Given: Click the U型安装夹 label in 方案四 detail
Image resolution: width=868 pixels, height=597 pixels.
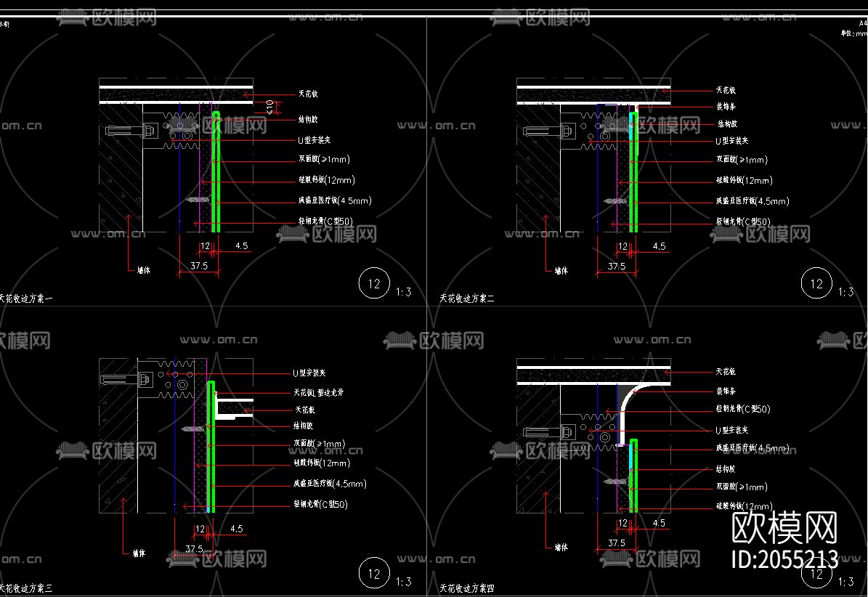Looking at the screenshot, I should (732, 430).
